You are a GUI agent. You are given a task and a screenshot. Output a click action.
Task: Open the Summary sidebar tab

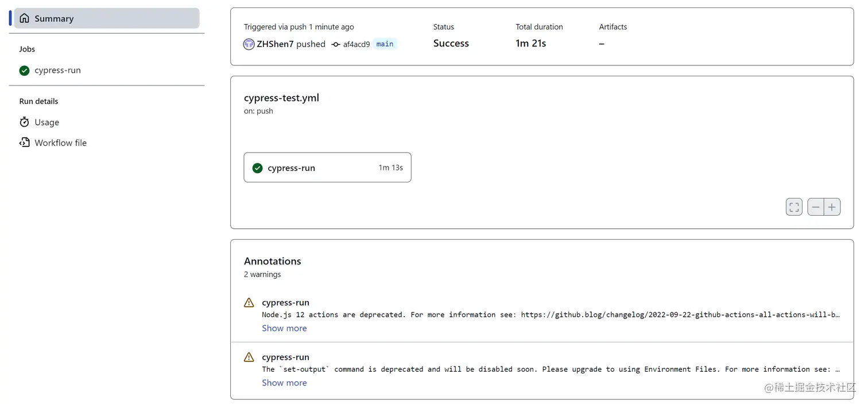pyautogui.click(x=106, y=18)
